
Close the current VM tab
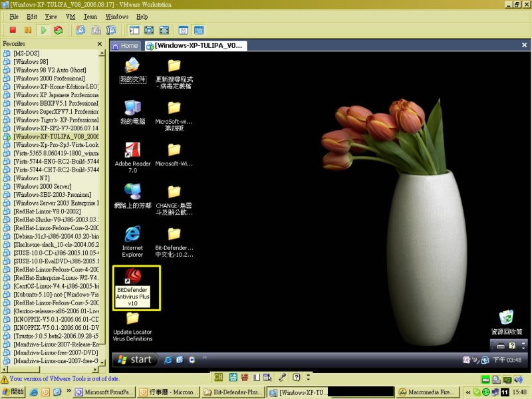coord(524,45)
